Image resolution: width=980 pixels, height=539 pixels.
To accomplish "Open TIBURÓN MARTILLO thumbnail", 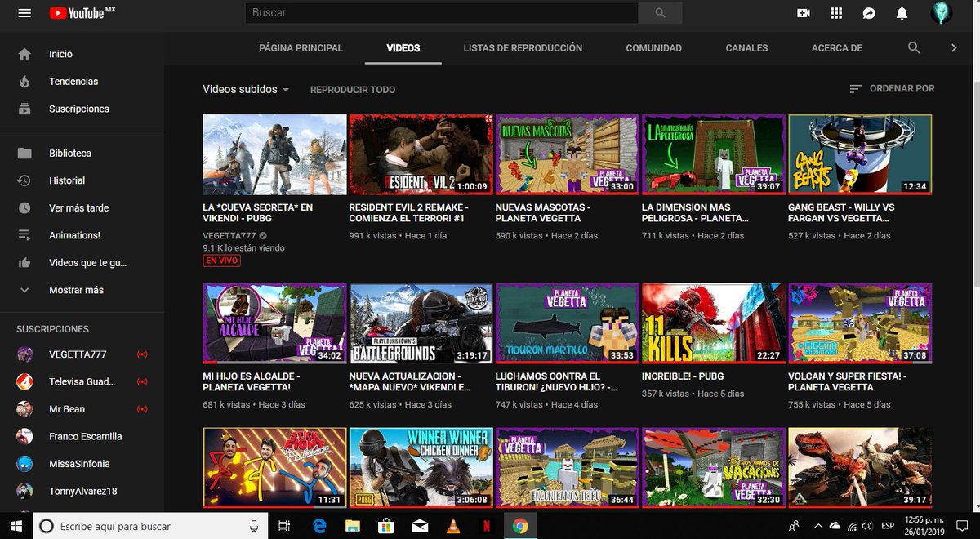I will click(x=568, y=323).
